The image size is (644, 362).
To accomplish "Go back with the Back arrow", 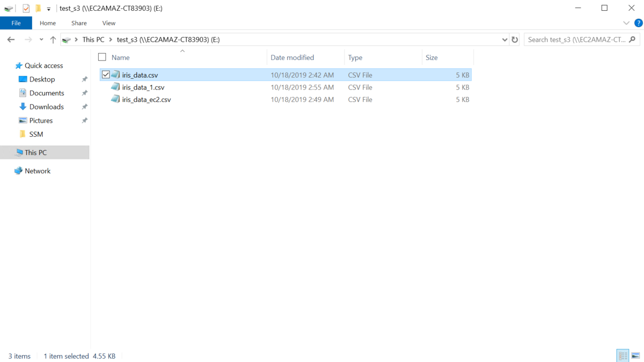I will tap(11, 40).
